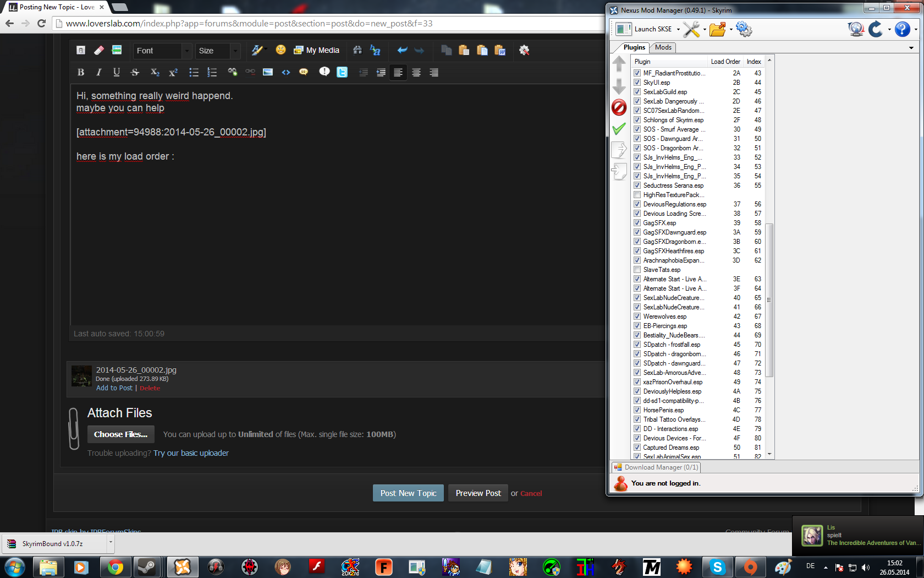Insert an image with the picture icon
The width and height of the screenshot is (924, 578).
(268, 72)
